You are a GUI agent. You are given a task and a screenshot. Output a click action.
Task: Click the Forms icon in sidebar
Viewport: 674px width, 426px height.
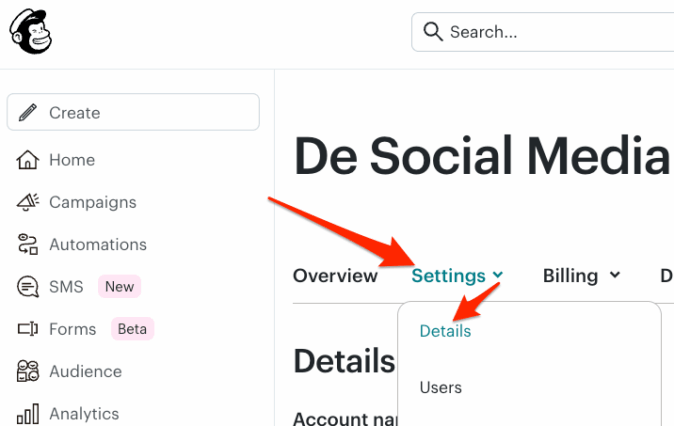(29, 329)
